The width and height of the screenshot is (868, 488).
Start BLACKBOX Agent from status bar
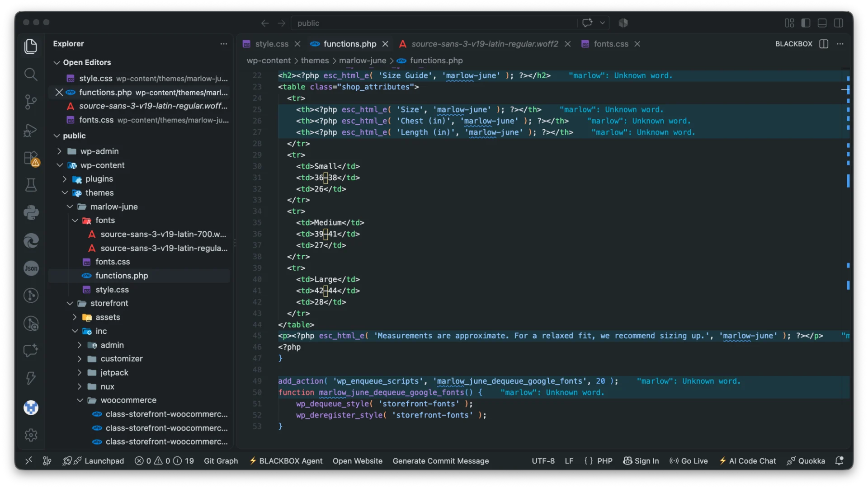click(286, 460)
